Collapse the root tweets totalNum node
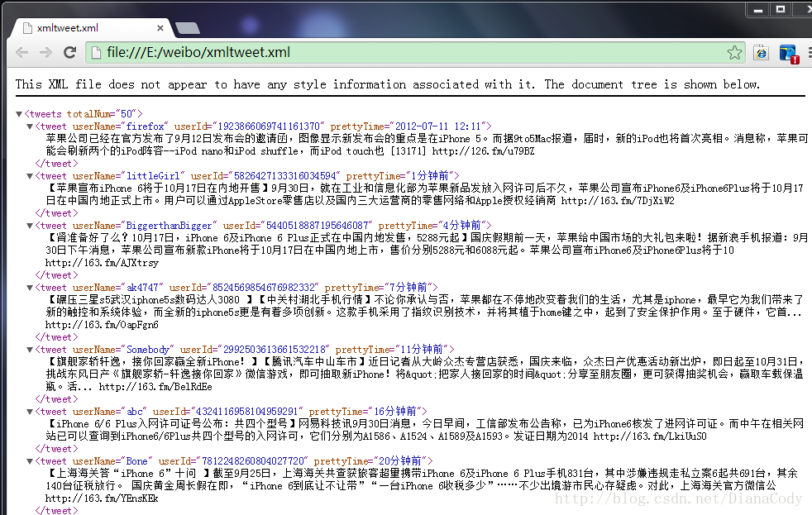812x515 pixels. click(19, 114)
